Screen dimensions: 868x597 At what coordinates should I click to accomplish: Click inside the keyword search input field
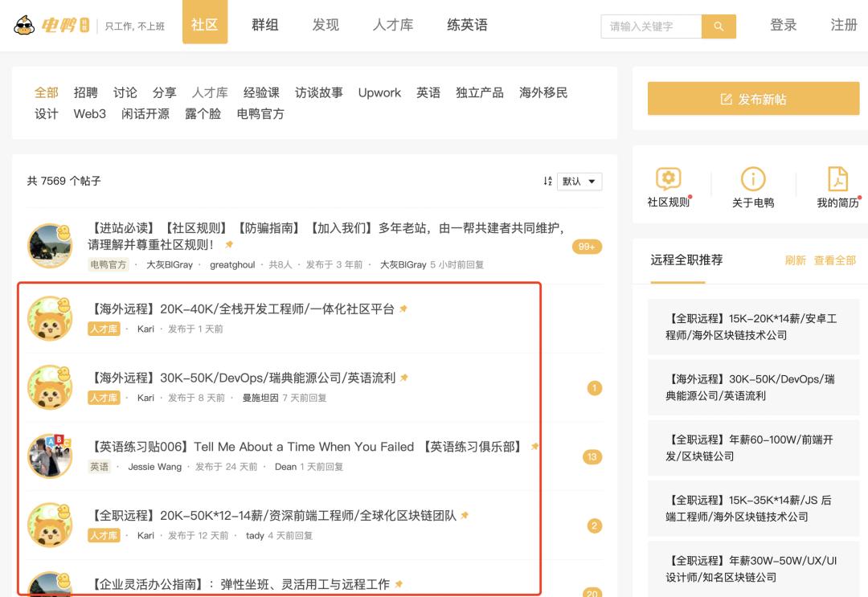pyautogui.click(x=651, y=26)
